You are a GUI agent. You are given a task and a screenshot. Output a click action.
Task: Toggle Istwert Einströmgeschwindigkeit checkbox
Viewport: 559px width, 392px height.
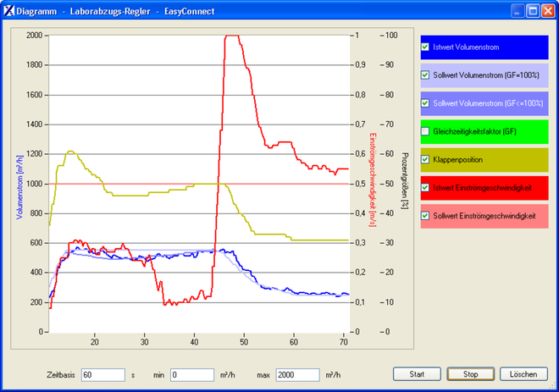(x=426, y=188)
